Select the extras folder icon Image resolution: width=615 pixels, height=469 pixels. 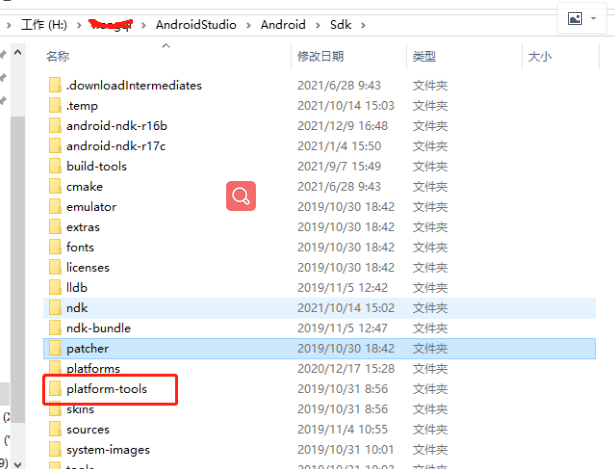tap(55, 227)
